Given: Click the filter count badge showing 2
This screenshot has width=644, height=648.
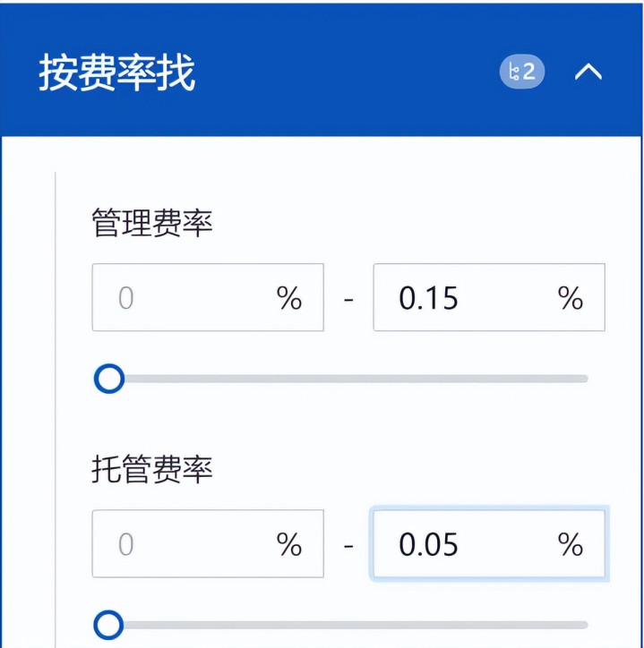Looking at the screenshot, I should 521,72.
